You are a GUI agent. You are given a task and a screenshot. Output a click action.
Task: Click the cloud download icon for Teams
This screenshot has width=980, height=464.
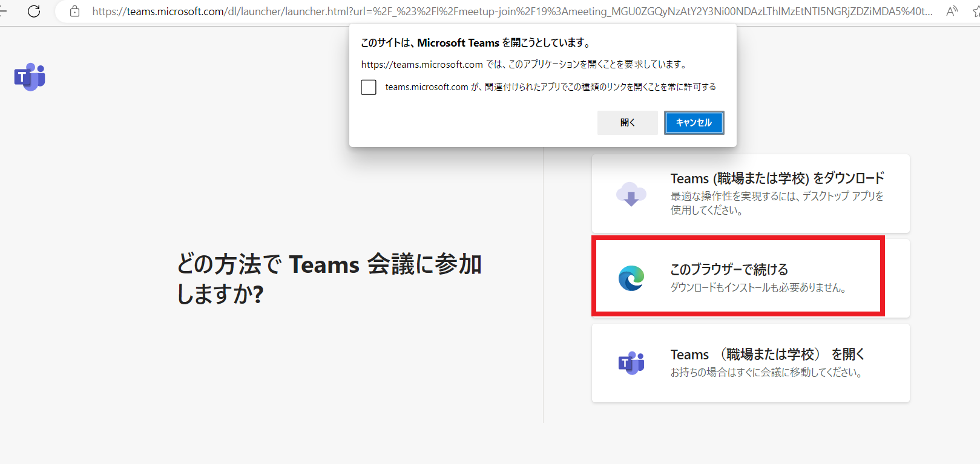(631, 194)
